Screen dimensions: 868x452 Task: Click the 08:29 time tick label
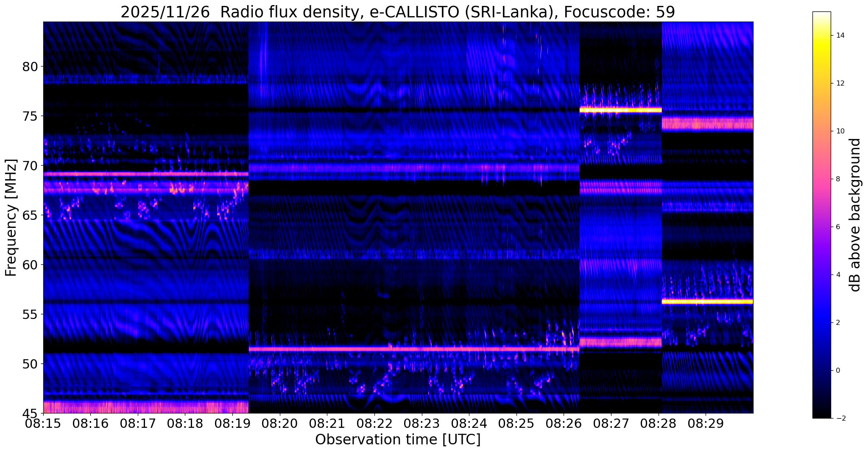click(x=706, y=423)
